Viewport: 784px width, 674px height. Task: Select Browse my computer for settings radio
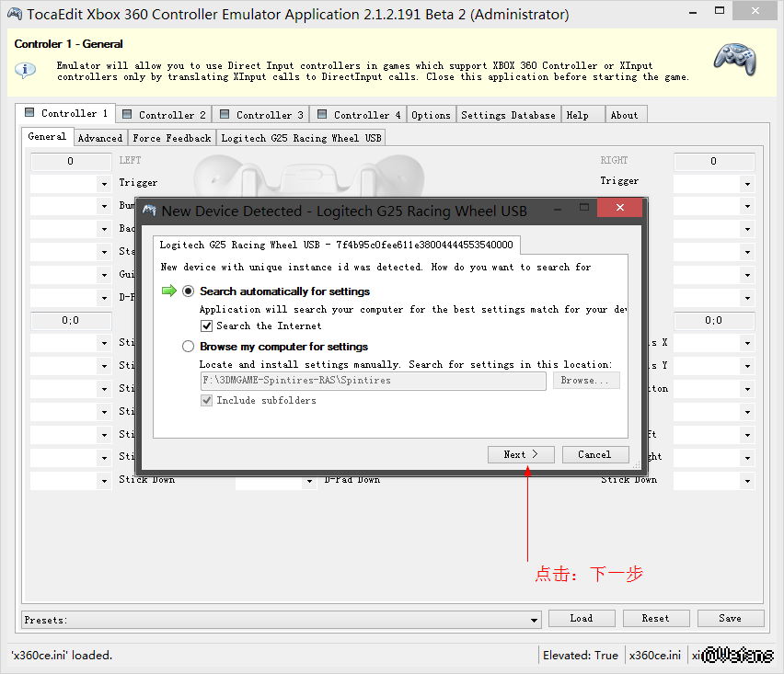point(188,347)
